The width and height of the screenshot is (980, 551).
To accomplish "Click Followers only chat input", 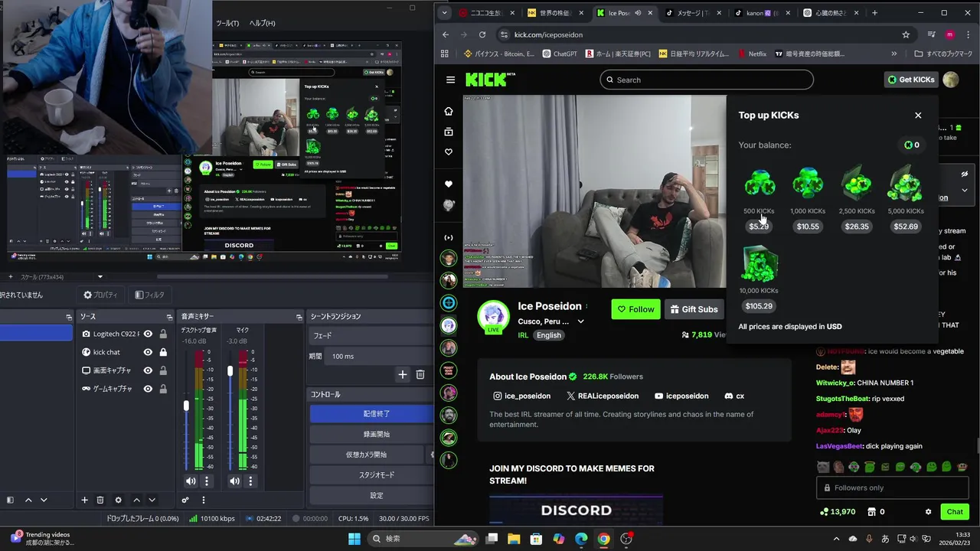I will click(892, 488).
